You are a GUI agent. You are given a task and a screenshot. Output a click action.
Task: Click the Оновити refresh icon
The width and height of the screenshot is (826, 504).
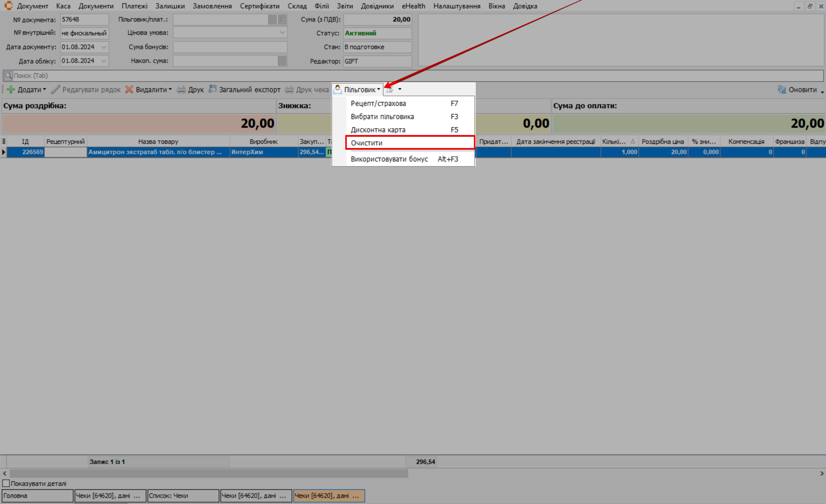point(782,89)
